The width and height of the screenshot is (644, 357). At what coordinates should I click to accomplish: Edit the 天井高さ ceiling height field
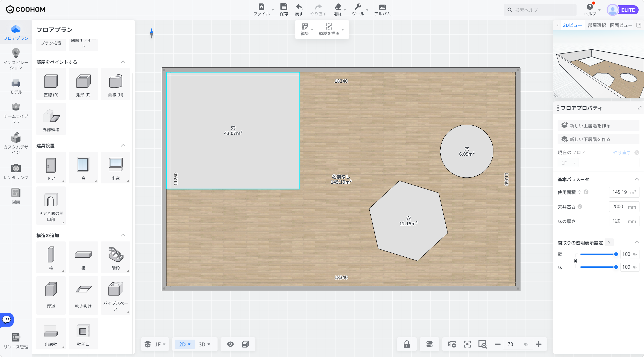click(624, 207)
